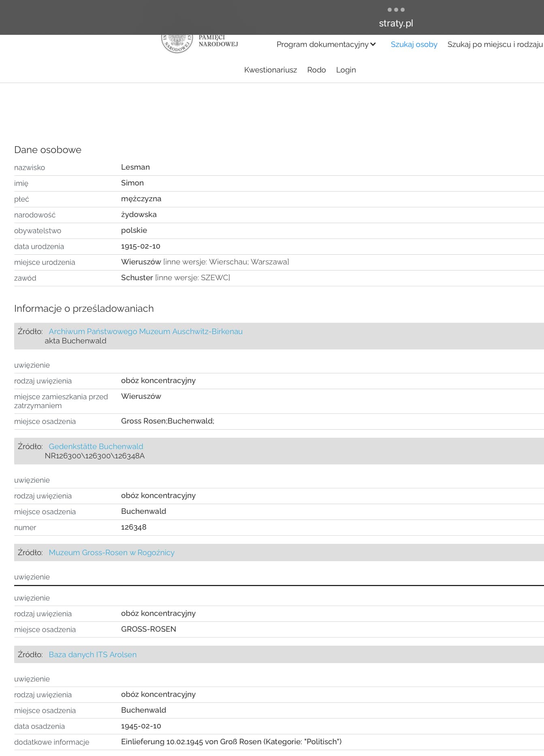
Task: Open Archiwum Państwowego Muzeum Auschwitz-Birkenau link
Action: point(145,332)
